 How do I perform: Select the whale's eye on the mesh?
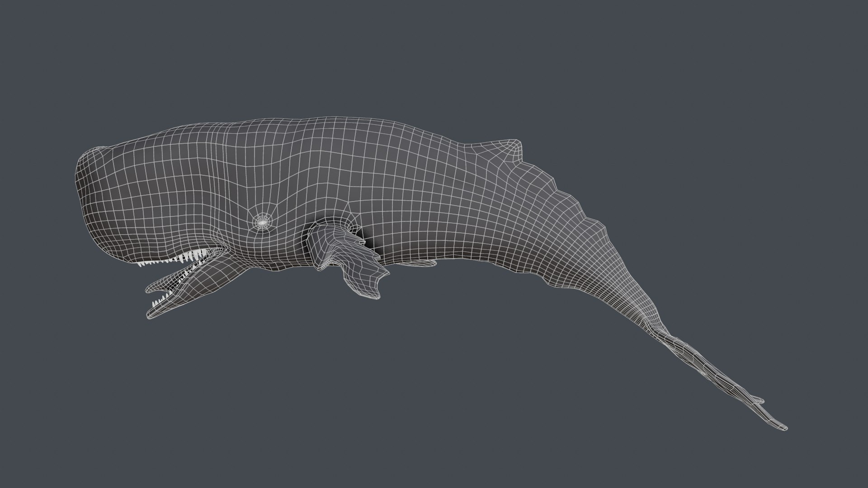point(262,222)
